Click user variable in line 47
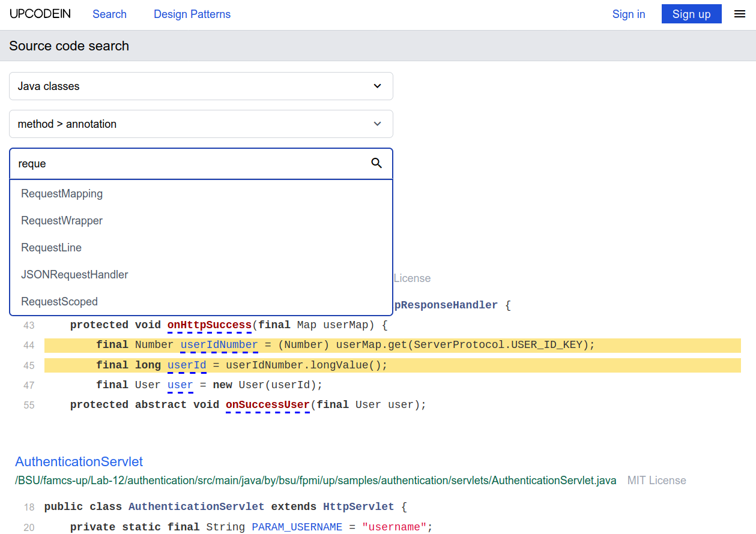This screenshot has height=534, width=756. (180, 385)
